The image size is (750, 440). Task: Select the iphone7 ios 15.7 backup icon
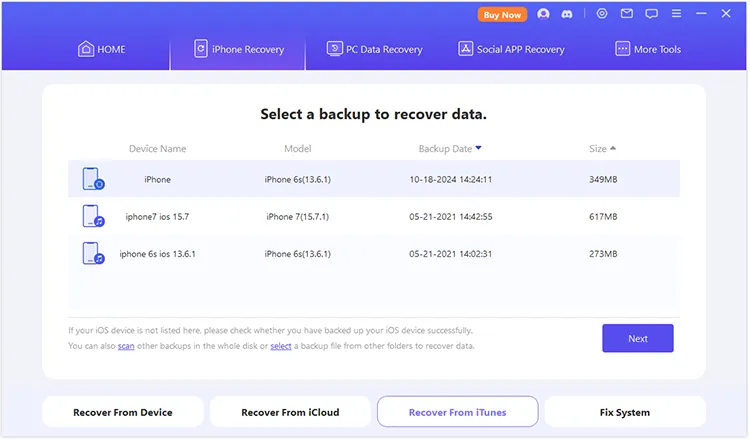(x=93, y=216)
